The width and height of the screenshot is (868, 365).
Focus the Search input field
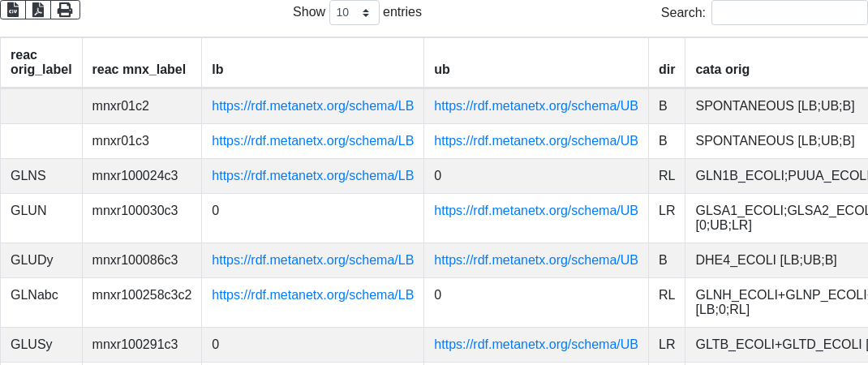[x=789, y=12]
